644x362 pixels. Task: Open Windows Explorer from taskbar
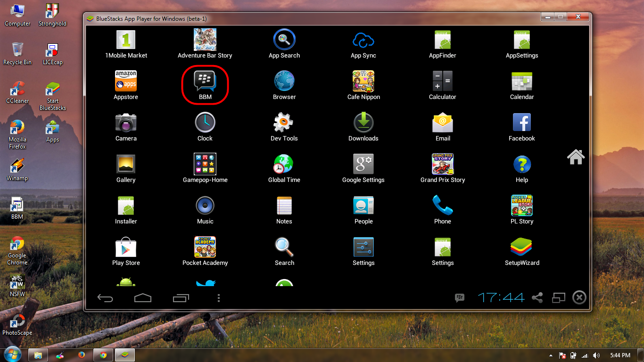[x=38, y=355]
